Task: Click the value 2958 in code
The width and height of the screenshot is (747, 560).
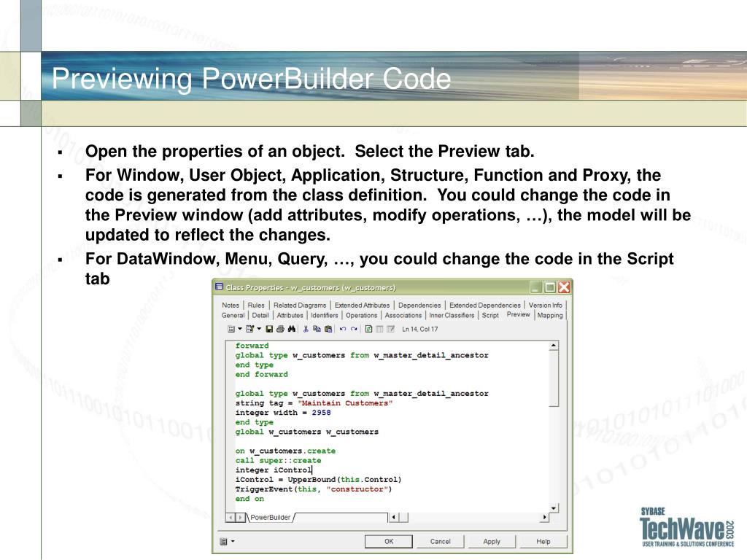Action: click(321, 413)
